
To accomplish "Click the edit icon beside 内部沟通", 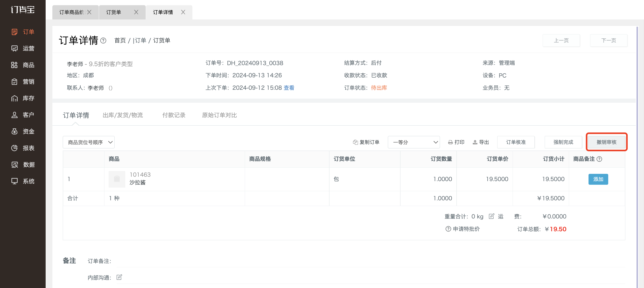I will click(x=119, y=277).
